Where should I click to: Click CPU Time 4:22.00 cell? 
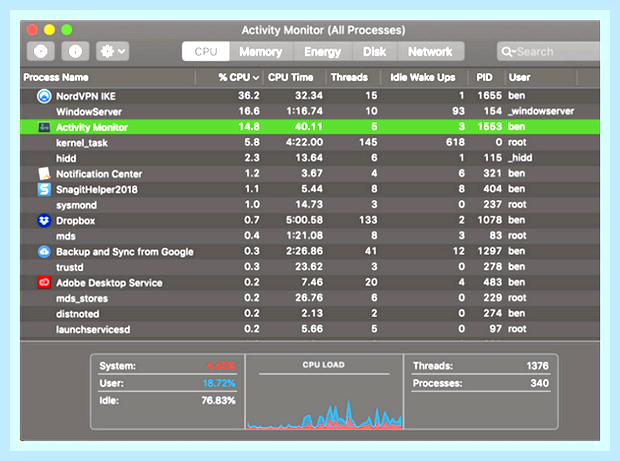click(x=304, y=142)
